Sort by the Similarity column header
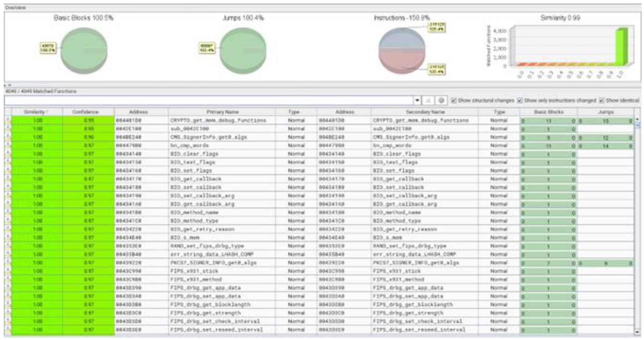Screen dimensions: 644x340 click(36, 112)
